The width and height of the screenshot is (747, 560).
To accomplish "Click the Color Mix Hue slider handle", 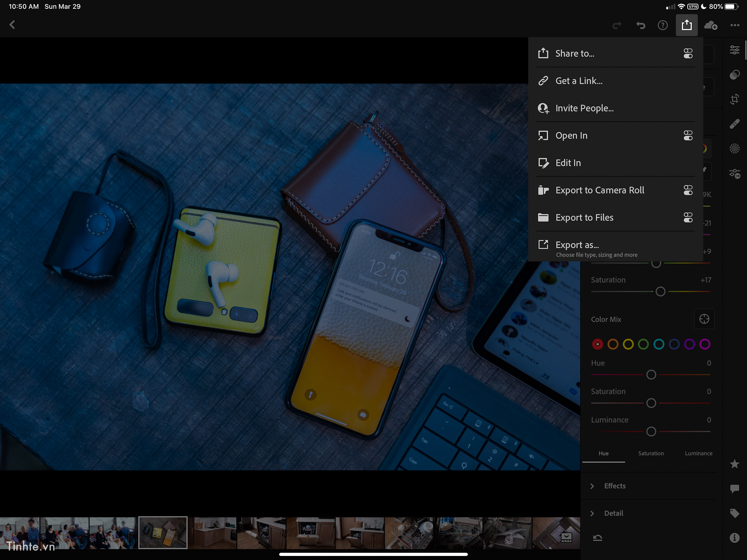I will (x=651, y=375).
